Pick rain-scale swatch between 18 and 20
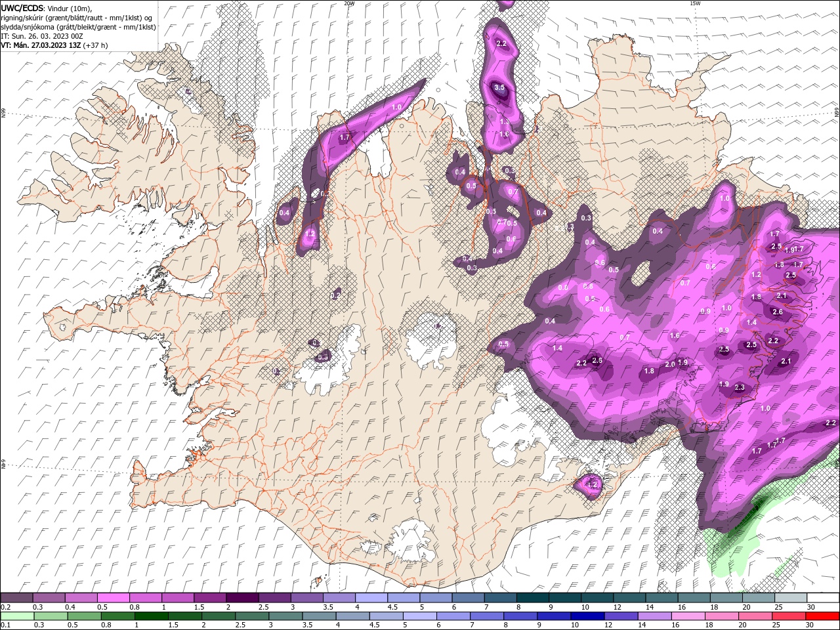 tap(721, 616)
